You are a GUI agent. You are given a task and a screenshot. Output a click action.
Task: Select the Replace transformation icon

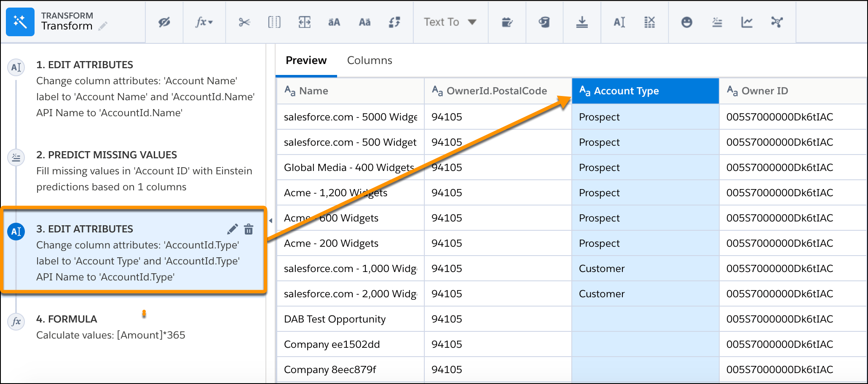[x=394, y=22]
